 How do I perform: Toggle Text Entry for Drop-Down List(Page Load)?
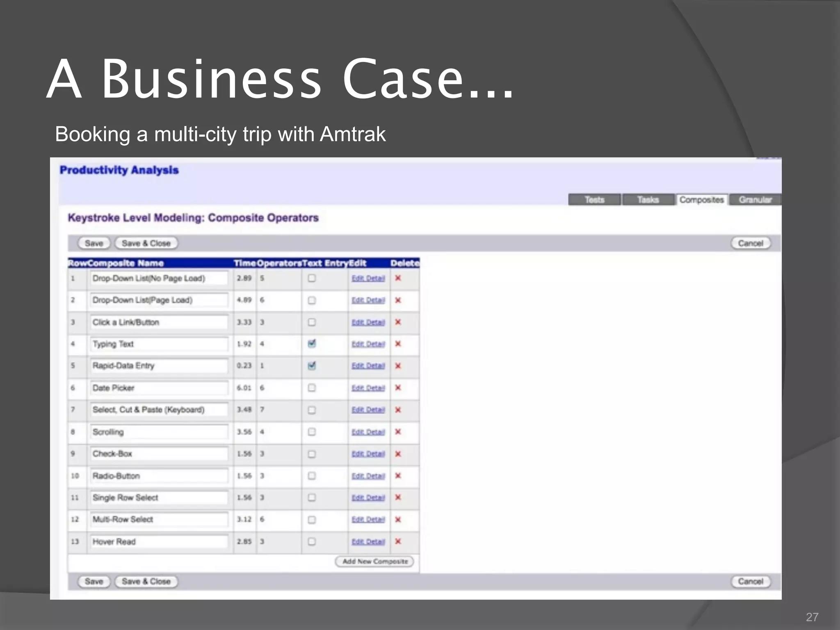(312, 300)
